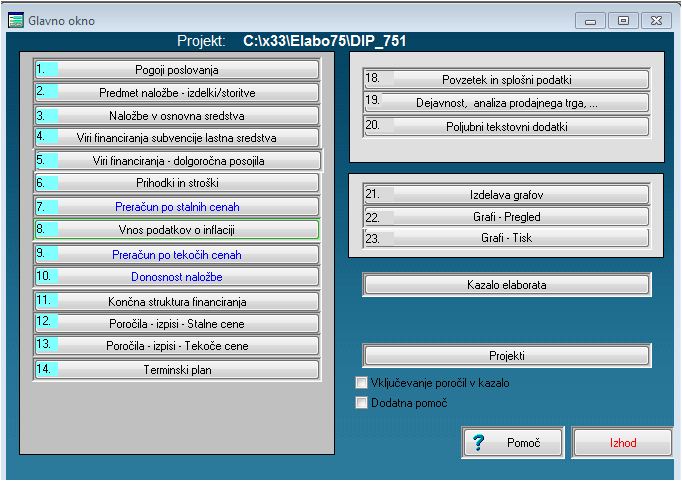Enable Vključevanje poročil v kazalo checkbox

pyautogui.click(x=361, y=383)
